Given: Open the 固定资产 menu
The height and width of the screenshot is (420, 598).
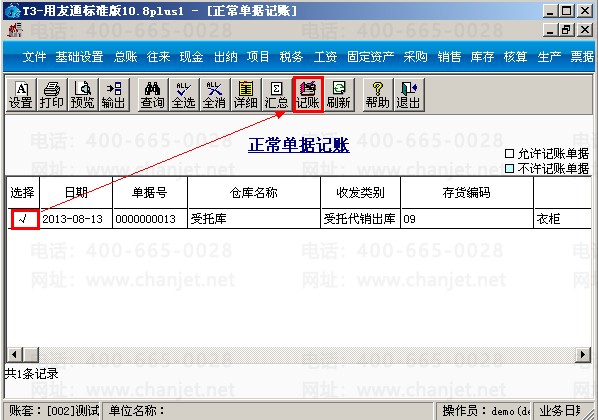Looking at the screenshot, I should coord(371,57).
